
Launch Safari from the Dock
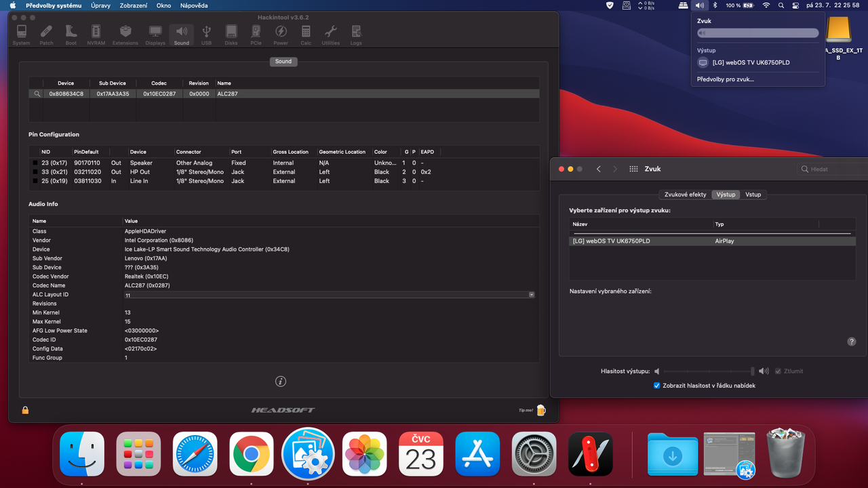click(195, 453)
